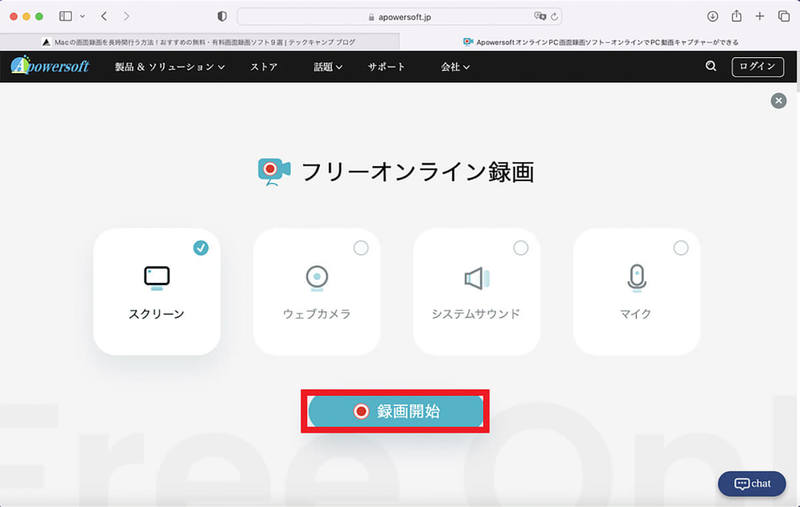Enable the ウェブカメラ option circle
This screenshot has height=507, width=800.
tap(361, 248)
